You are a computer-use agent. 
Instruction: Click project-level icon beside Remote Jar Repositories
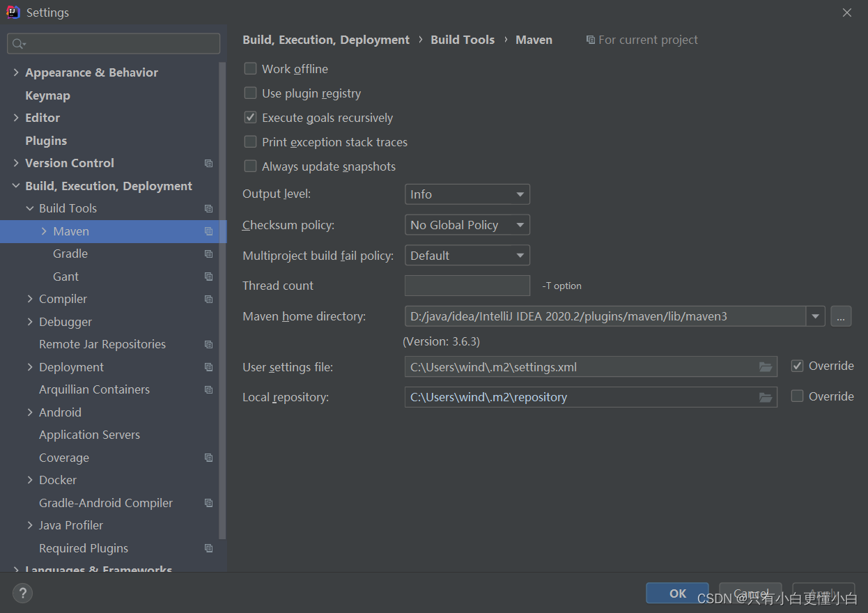pos(208,344)
